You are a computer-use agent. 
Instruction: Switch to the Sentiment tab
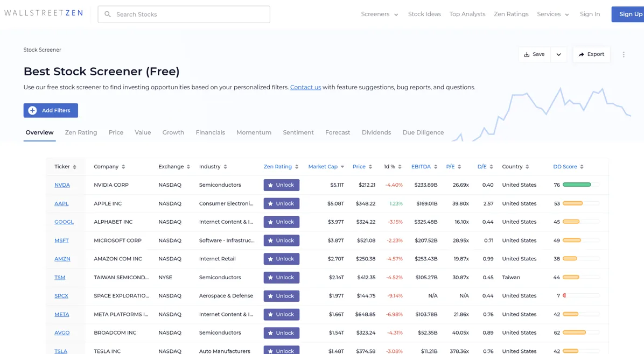298,132
